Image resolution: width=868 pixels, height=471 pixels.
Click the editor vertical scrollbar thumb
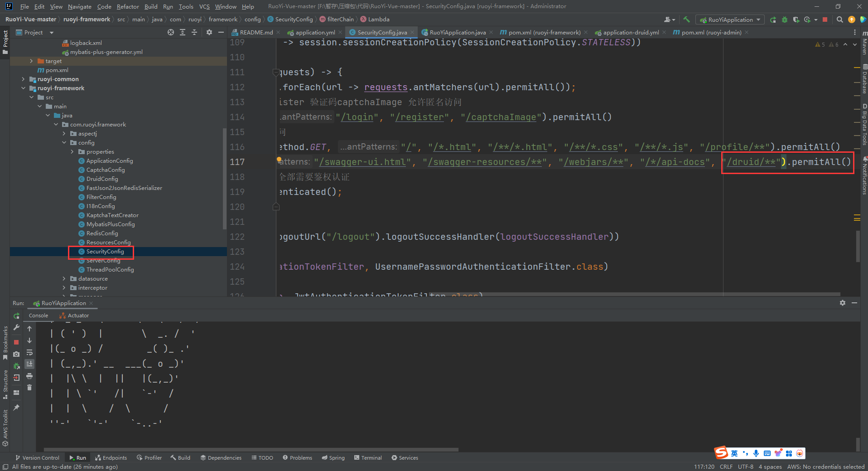click(857, 246)
